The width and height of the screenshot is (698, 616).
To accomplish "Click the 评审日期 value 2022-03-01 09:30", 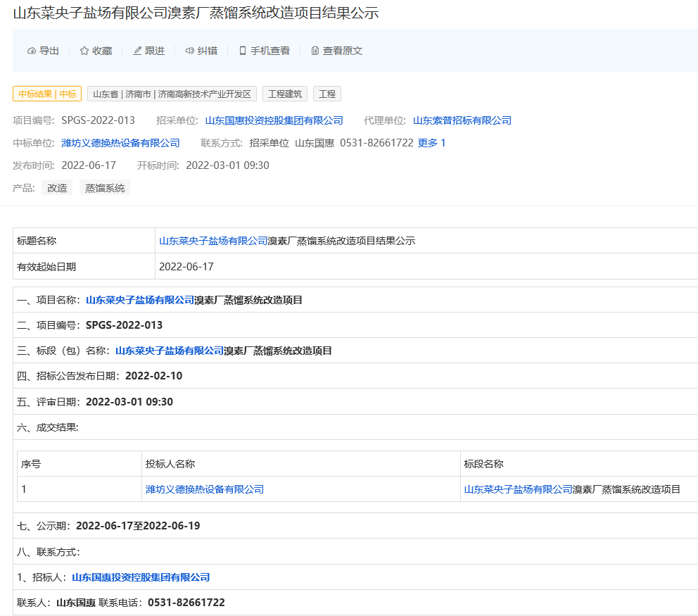I will pos(129,402).
